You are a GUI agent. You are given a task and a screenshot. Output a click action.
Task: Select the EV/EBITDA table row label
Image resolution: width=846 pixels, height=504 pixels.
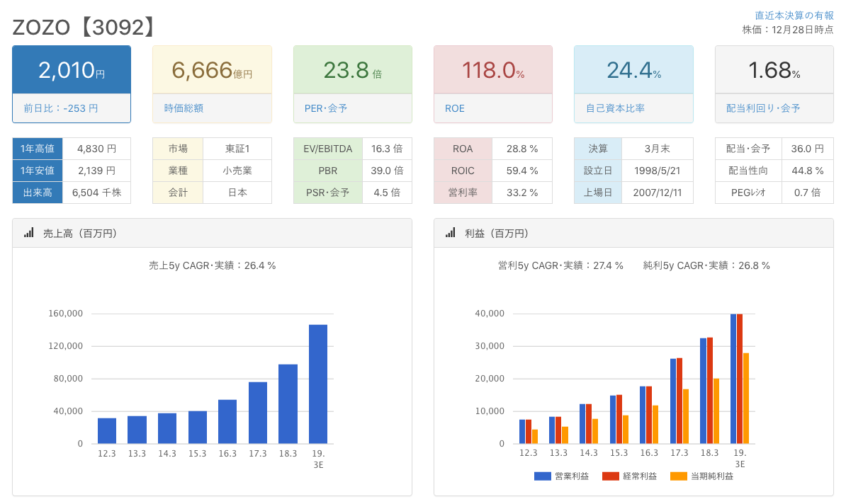[x=328, y=149]
